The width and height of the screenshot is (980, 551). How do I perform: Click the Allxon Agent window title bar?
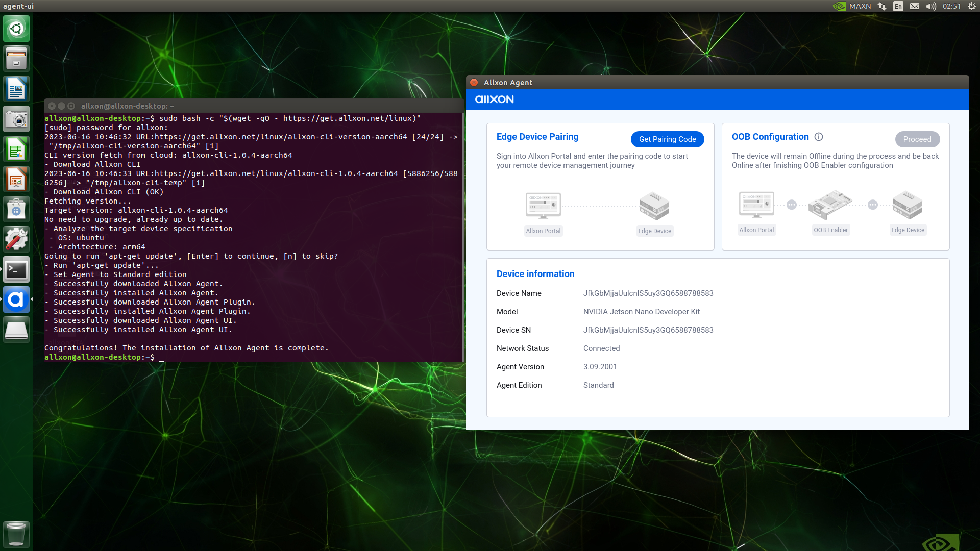pyautogui.click(x=717, y=83)
